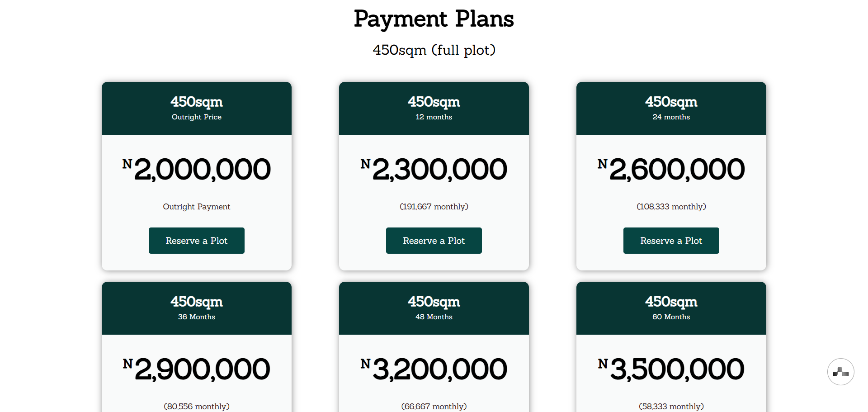868x412 pixels.
Task: Click the Outright Payment label
Action: pos(196,207)
